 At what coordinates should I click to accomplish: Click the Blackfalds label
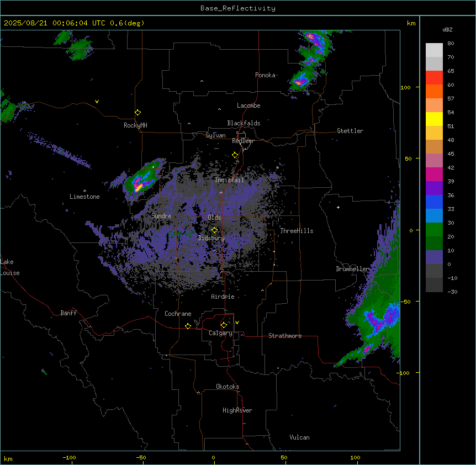pyautogui.click(x=244, y=123)
